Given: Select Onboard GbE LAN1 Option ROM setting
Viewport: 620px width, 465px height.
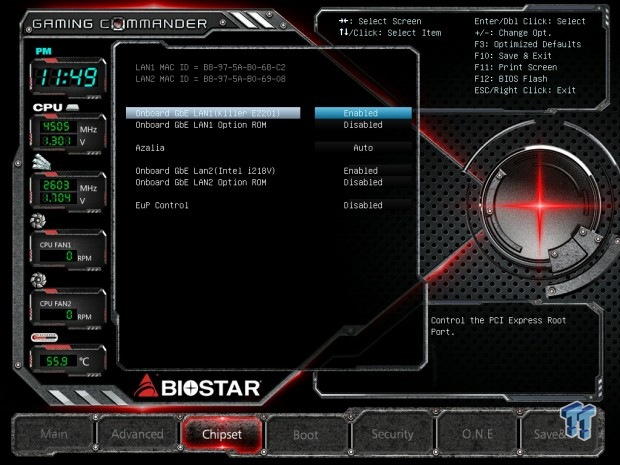Looking at the screenshot, I should 201,125.
